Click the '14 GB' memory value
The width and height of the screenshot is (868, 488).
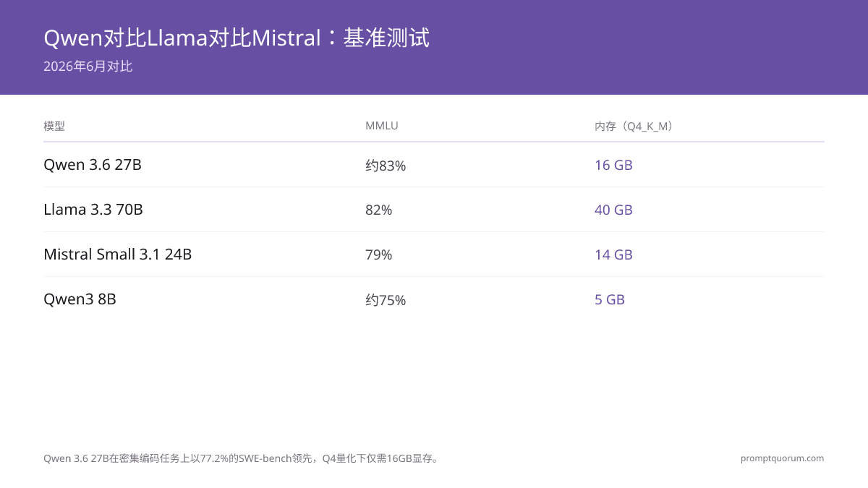tap(613, 254)
